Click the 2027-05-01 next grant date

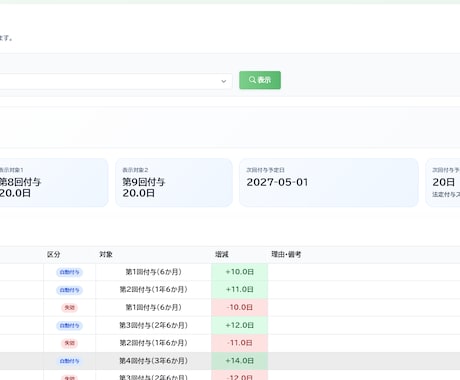pos(277,182)
